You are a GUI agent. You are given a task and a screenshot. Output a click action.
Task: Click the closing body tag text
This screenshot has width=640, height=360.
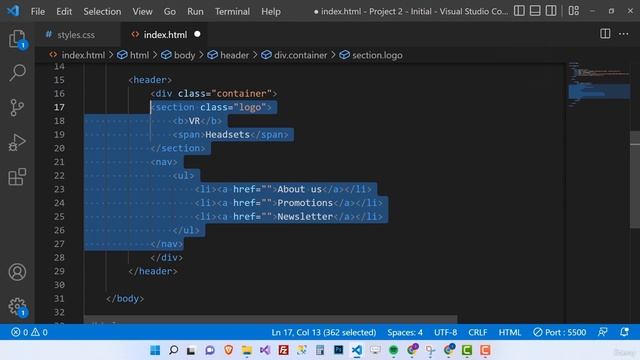click(125, 298)
